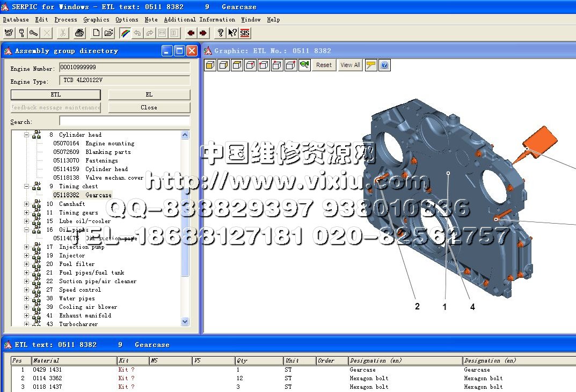
Task: Expand the Camshaft tree node
Action: [26, 204]
